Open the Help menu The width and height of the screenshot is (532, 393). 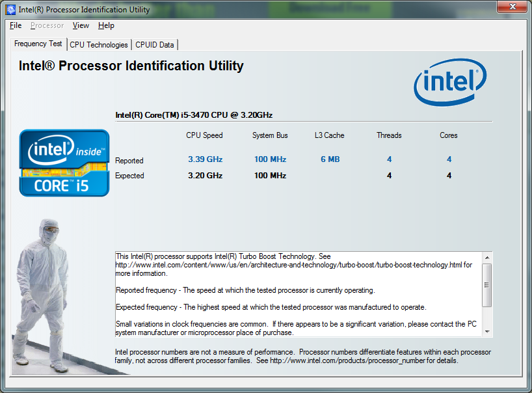[x=106, y=25]
